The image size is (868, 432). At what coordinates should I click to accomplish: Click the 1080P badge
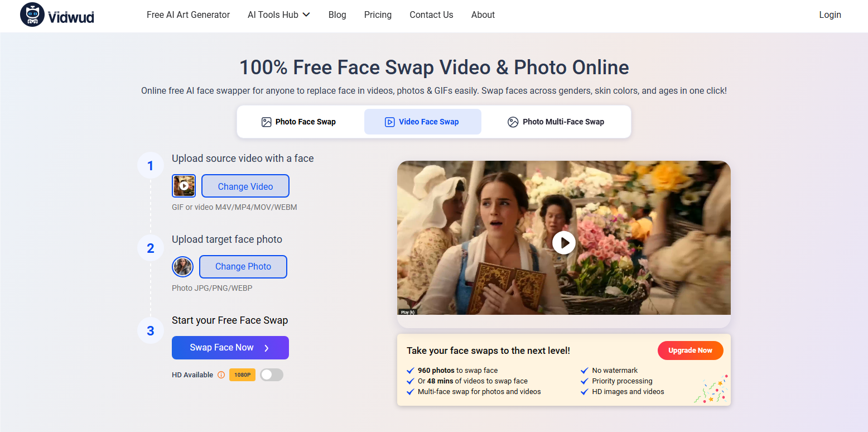242,375
